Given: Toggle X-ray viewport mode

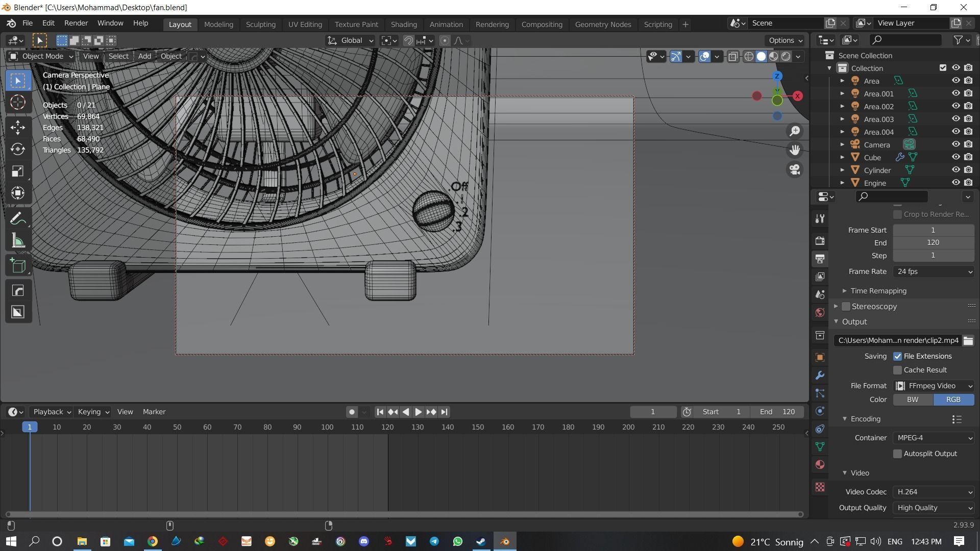Looking at the screenshot, I should (x=733, y=56).
